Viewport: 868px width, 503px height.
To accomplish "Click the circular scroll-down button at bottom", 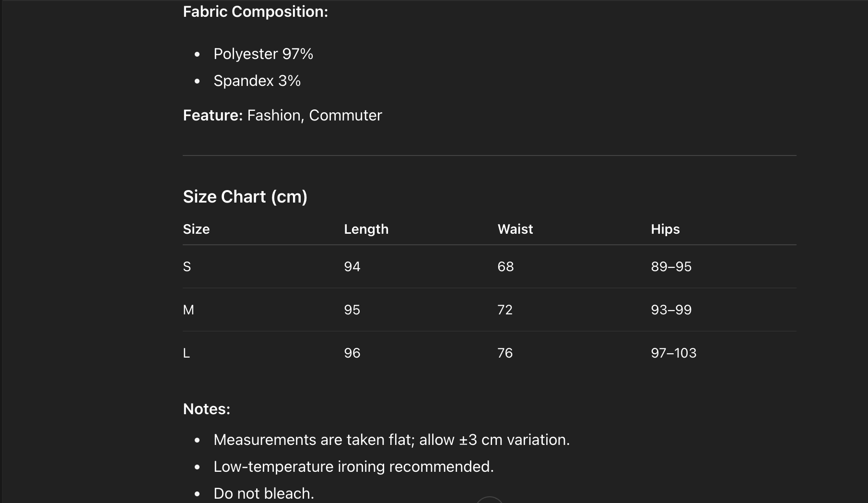I will tap(489, 500).
